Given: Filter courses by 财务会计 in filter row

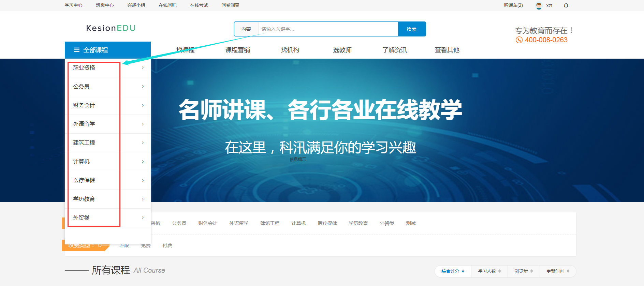Looking at the screenshot, I should (x=208, y=223).
